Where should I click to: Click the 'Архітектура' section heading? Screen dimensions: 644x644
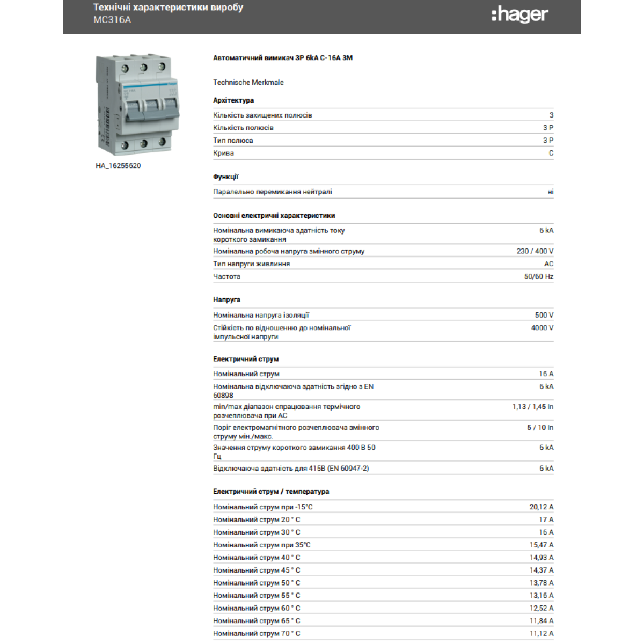(x=233, y=100)
